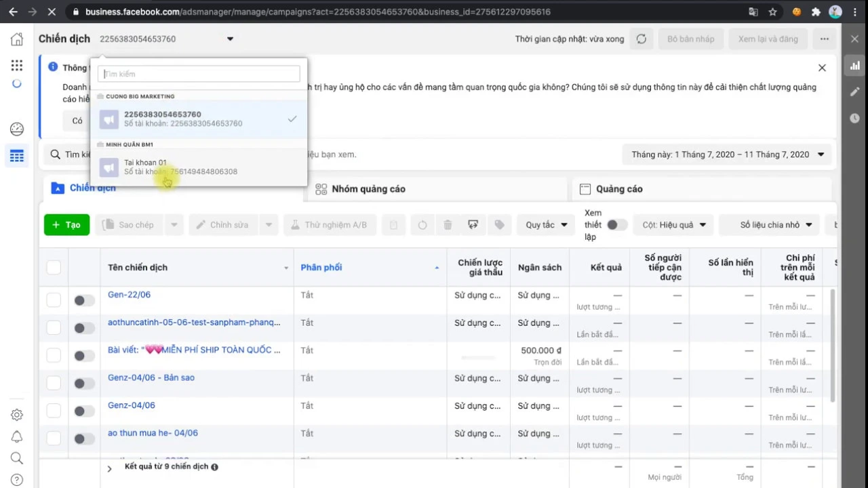Open campaign link Genz-04/06 - Bản sao
This screenshot has width=868, height=488.
click(151, 378)
